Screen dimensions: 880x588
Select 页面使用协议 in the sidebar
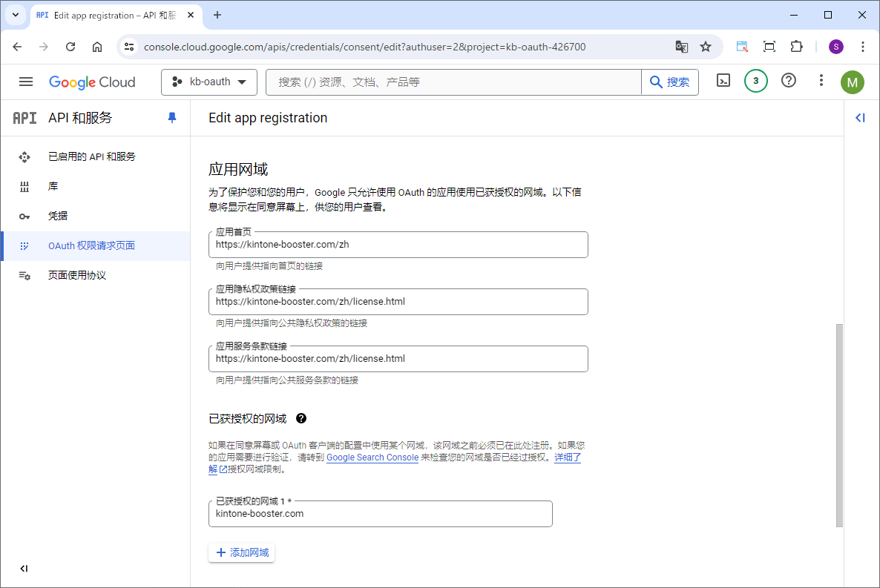pyautogui.click(x=77, y=275)
